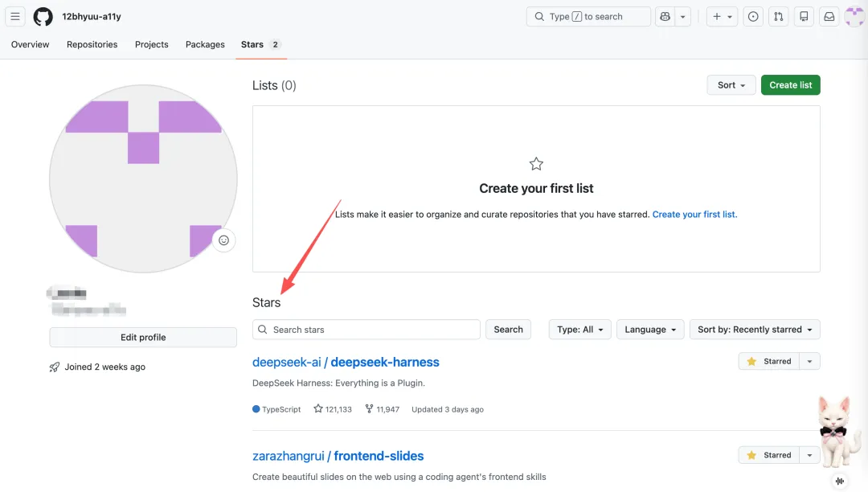Click the Lists (0) heading
Viewport: 868px width, 492px height.
click(274, 85)
